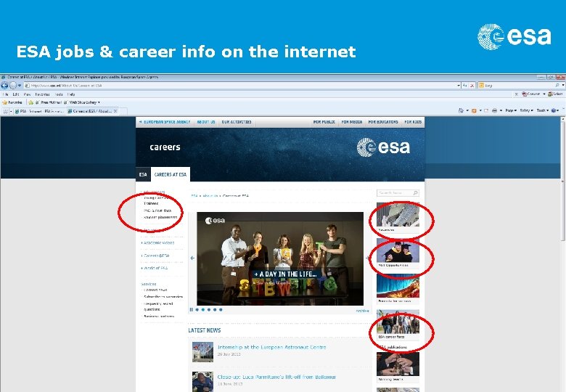
Task: Expand the World of ESA sidebar section
Action: pyautogui.click(x=154, y=268)
